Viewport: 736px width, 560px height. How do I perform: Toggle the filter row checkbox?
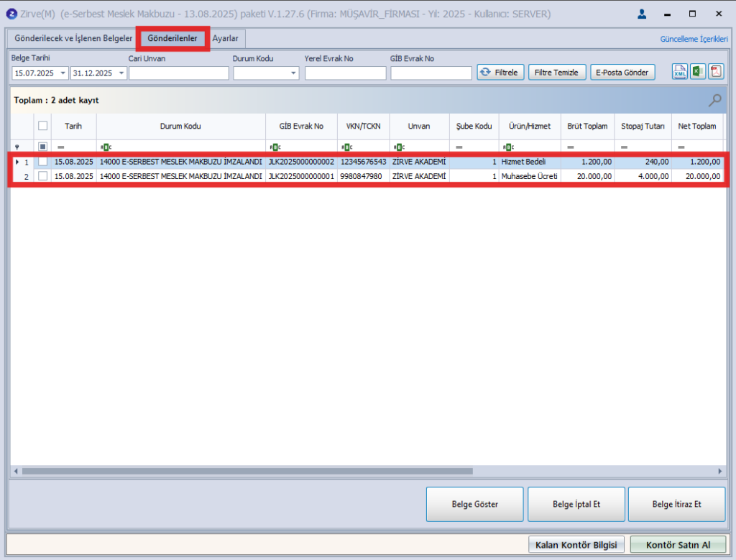click(42, 147)
